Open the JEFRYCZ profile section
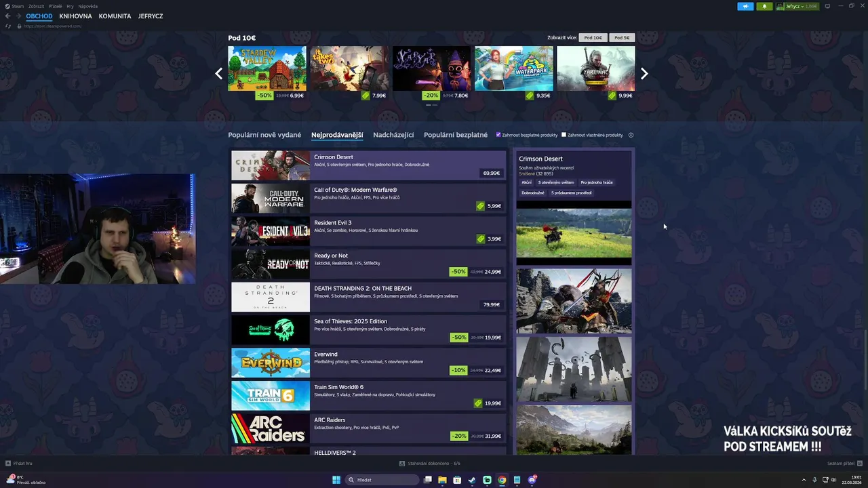Viewport: 868px width, 488px height. (151, 16)
